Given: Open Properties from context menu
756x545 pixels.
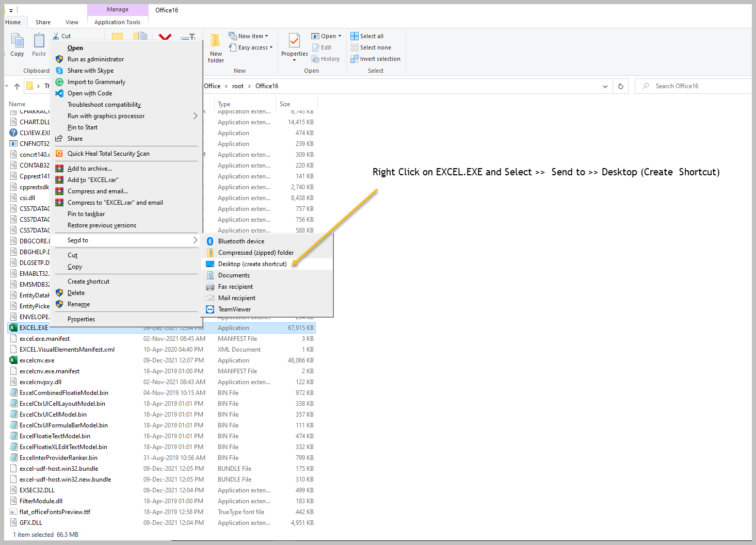Looking at the screenshot, I should pos(126,319).
